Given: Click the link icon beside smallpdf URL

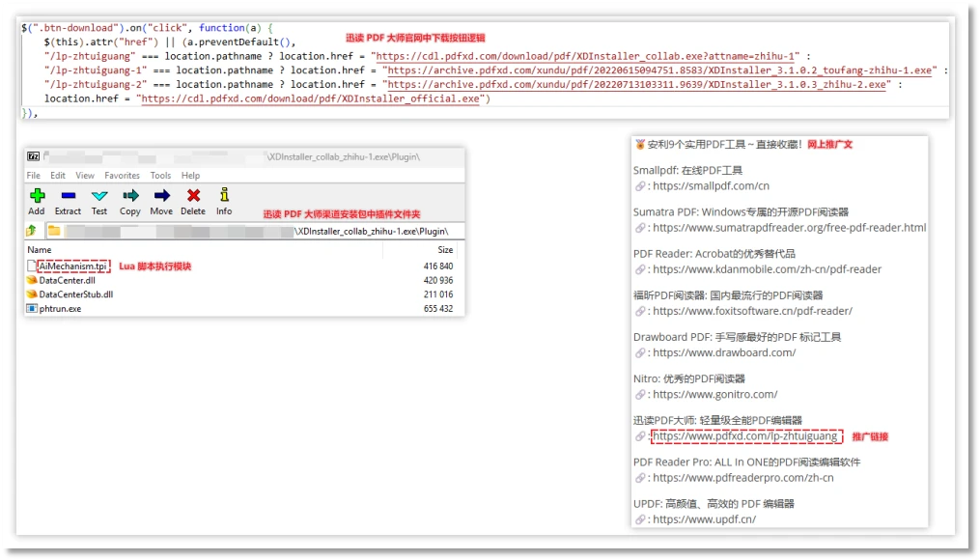Looking at the screenshot, I should pyautogui.click(x=640, y=186).
